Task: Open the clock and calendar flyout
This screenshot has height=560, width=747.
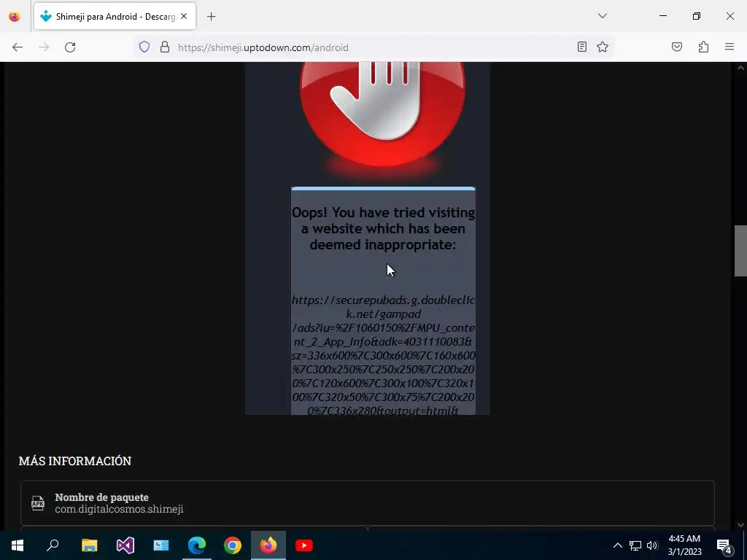Action: (x=684, y=545)
